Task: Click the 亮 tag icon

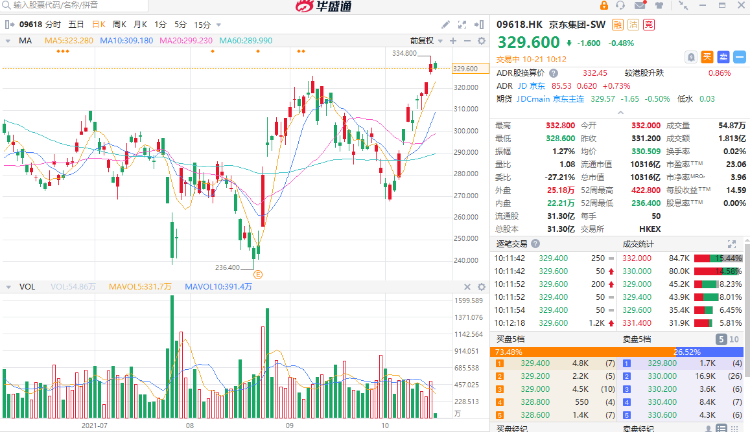Action: 649,25
